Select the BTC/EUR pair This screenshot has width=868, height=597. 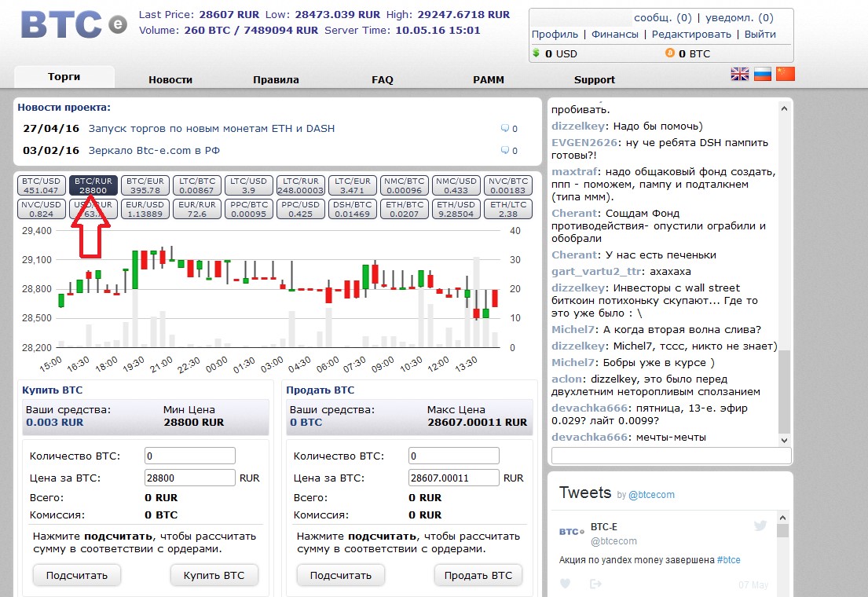point(145,185)
